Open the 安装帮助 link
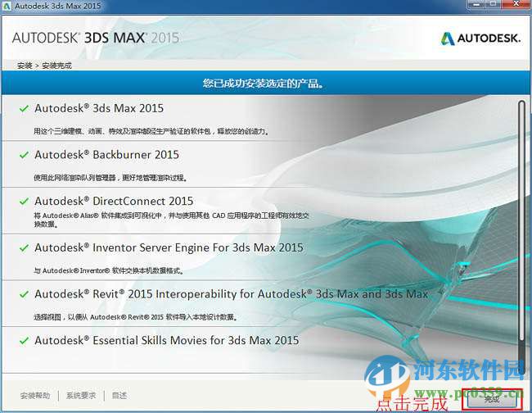Viewport: 532px width, 413px height. (35, 395)
